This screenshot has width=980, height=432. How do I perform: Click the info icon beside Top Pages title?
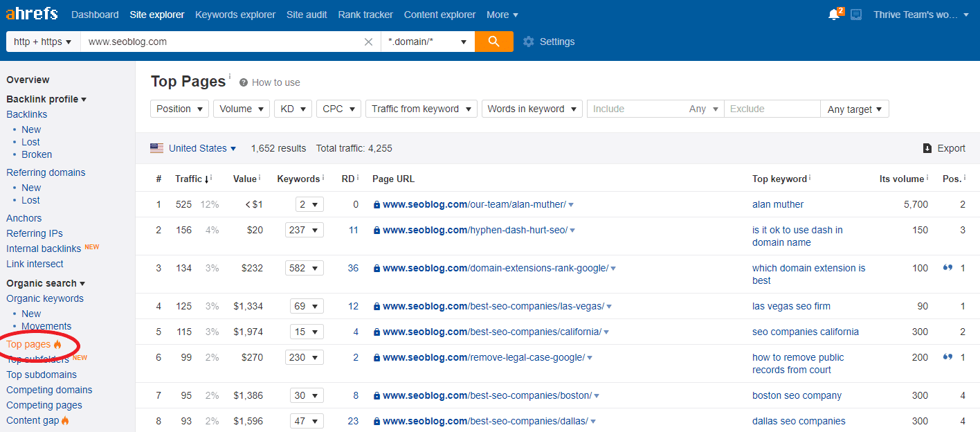230,76
